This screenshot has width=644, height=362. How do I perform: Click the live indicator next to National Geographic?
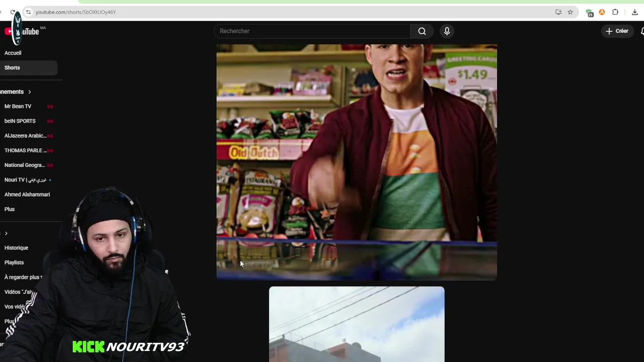coord(50,165)
